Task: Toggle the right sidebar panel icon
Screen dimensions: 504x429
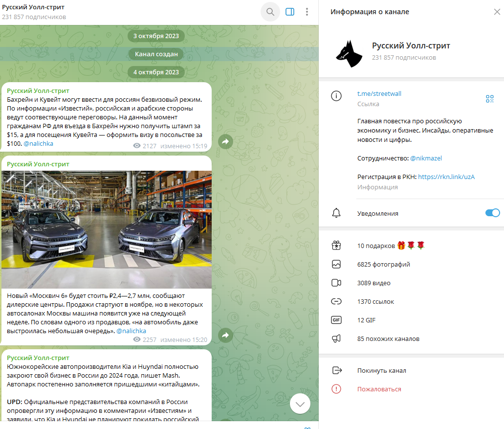Action: pos(290,12)
